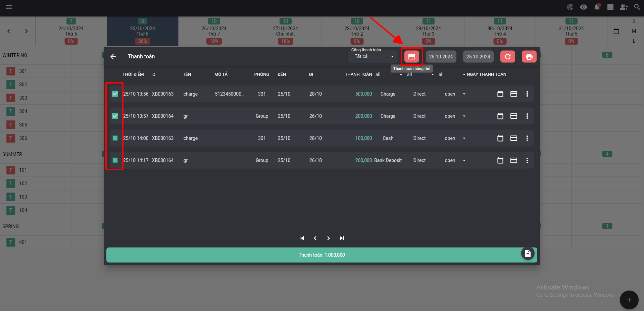Click the 5123450000... description cell
Viewport: 644px width, 311px height.
(230, 94)
